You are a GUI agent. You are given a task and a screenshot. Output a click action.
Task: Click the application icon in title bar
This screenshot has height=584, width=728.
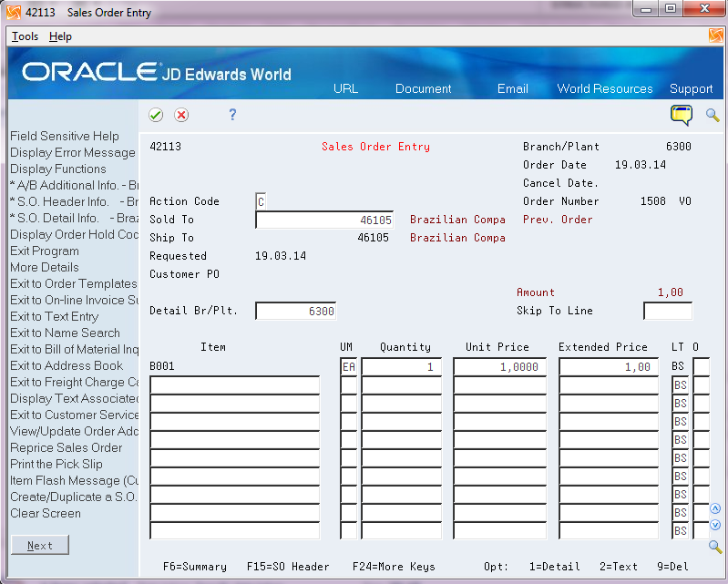14,12
